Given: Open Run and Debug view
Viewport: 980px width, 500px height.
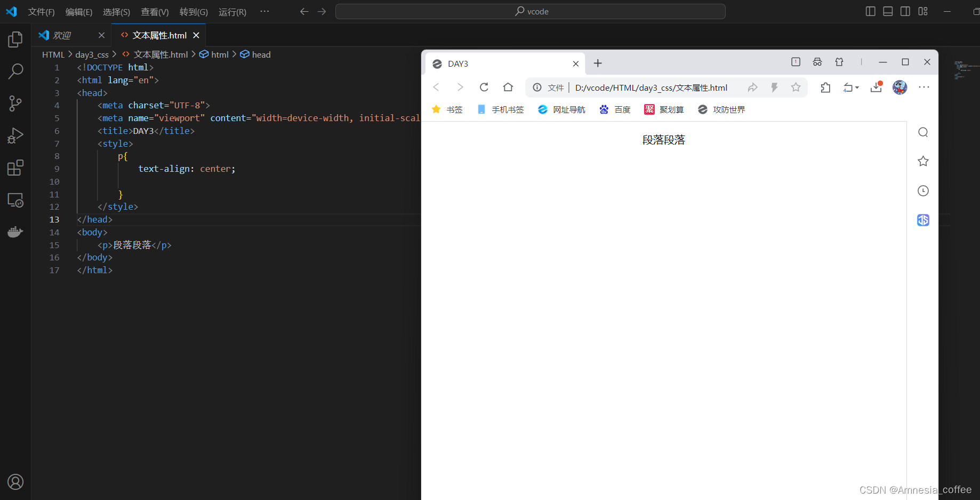Looking at the screenshot, I should coord(15,136).
